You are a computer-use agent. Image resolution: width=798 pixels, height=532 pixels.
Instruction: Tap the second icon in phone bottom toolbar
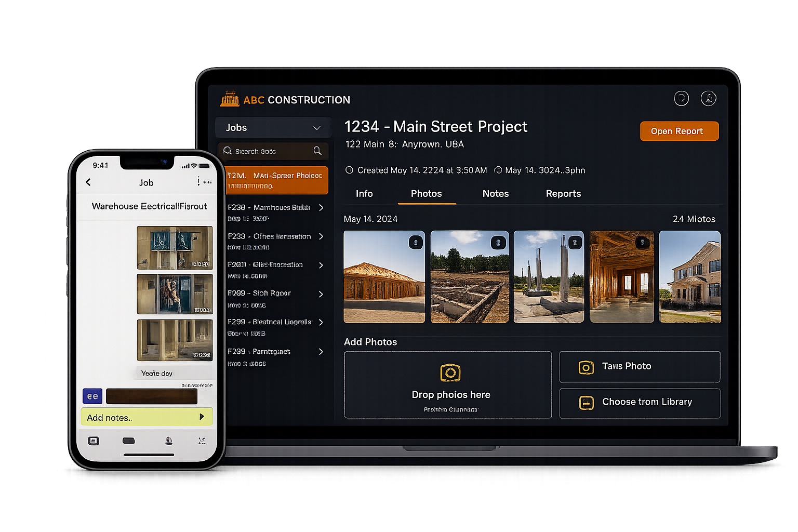128,441
